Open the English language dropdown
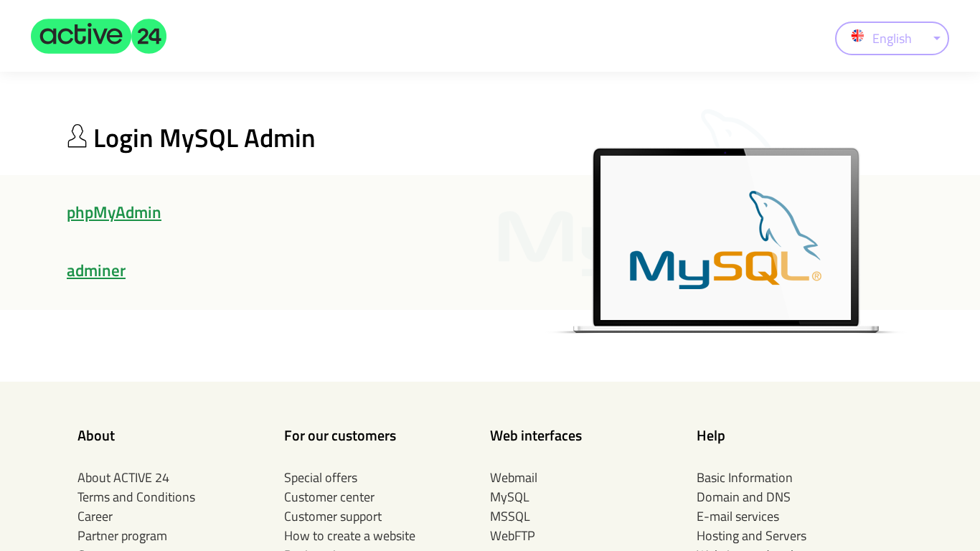This screenshot has width=980, height=551. coord(892,38)
